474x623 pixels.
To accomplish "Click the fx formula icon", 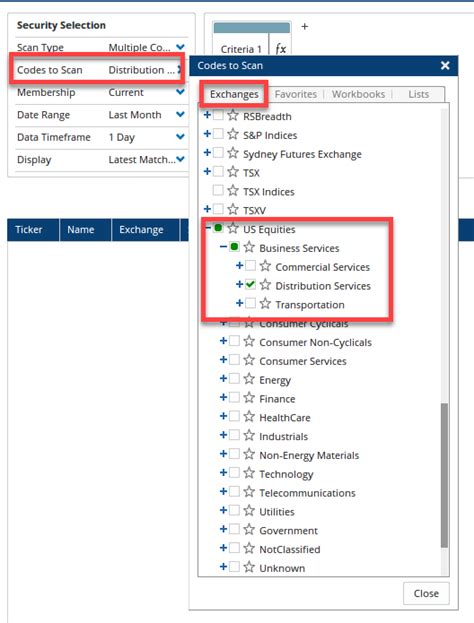I will tap(281, 49).
